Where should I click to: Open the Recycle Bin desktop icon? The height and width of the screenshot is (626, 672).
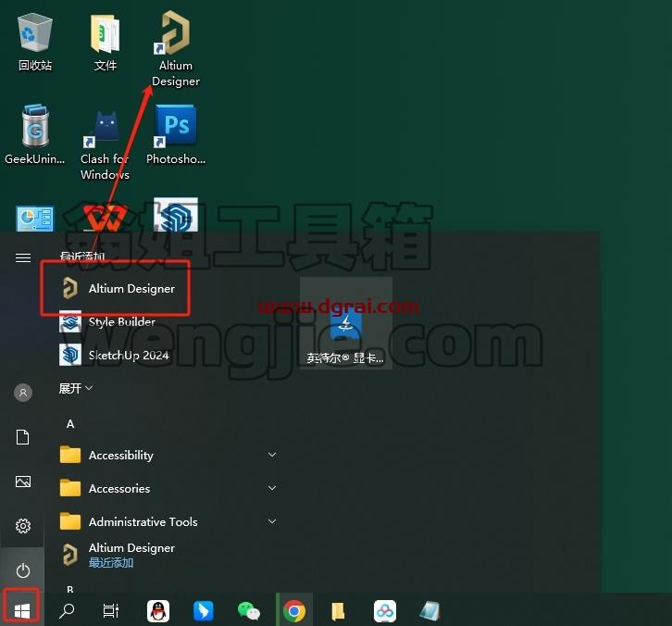pyautogui.click(x=35, y=42)
